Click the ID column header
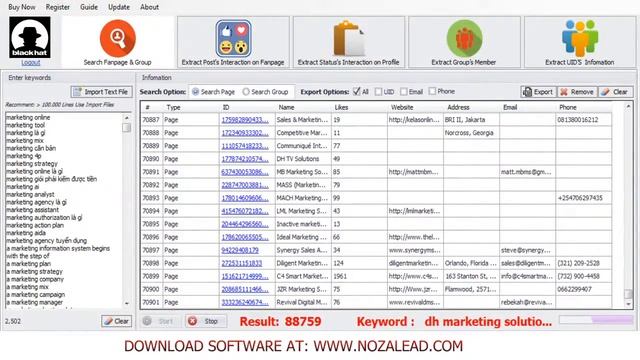 click(247, 107)
